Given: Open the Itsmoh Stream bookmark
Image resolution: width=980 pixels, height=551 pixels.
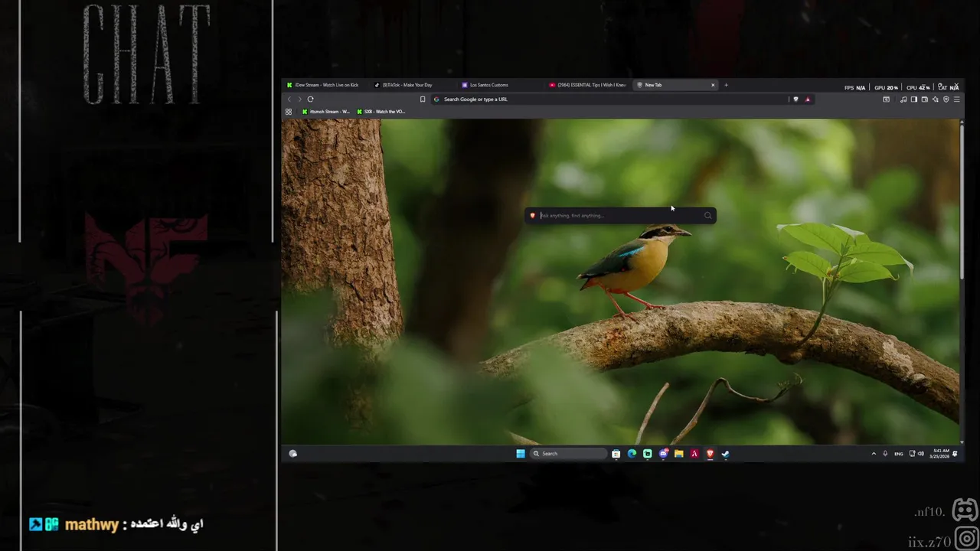Looking at the screenshot, I should pos(326,112).
